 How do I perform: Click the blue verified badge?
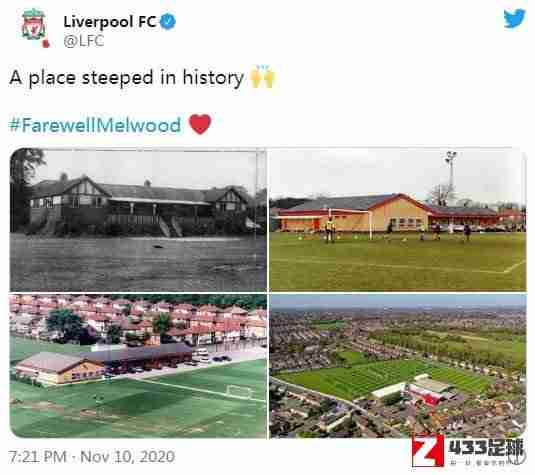[168, 21]
